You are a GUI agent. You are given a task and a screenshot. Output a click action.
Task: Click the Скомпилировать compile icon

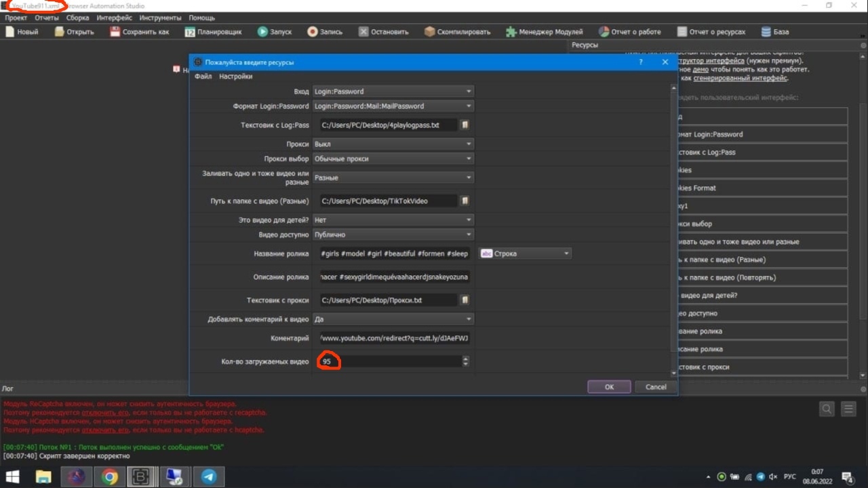click(x=429, y=32)
